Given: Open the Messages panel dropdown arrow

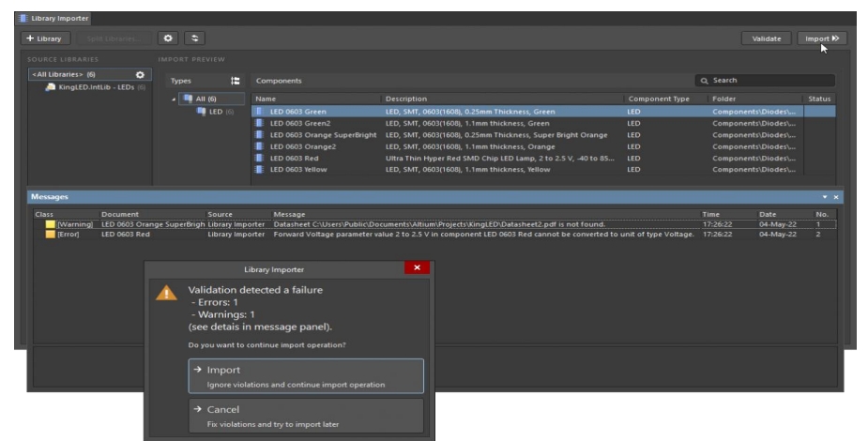Looking at the screenshot, I should (825, 197).
